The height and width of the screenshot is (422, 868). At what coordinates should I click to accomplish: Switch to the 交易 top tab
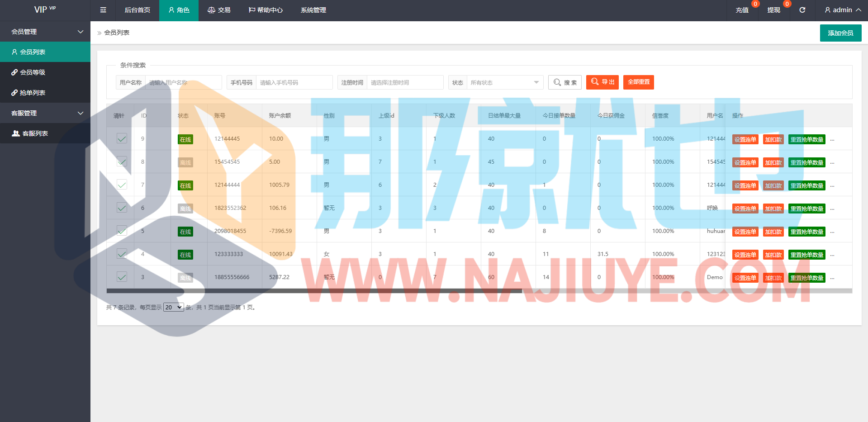(x=219, y=10)
